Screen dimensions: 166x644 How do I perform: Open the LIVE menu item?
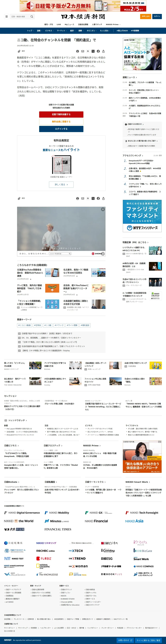pos(59,25)
